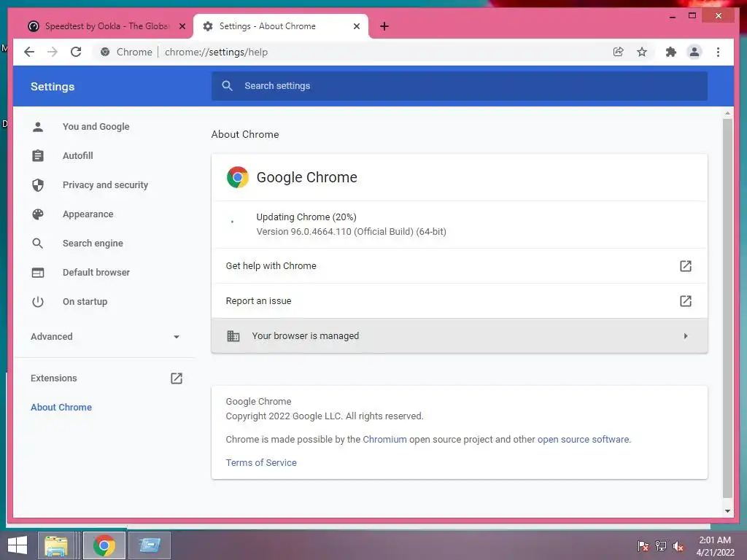The width and height of the screenshot is (747, 560).
Task: Go to Privacy and security settings
Action: (105, 184)
